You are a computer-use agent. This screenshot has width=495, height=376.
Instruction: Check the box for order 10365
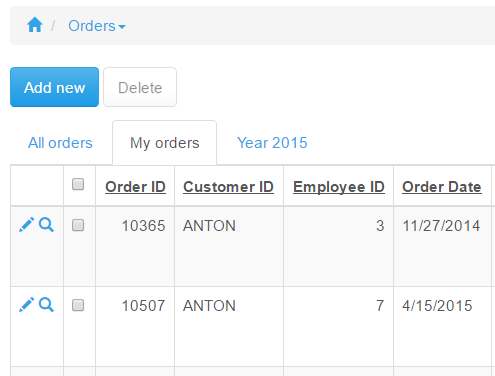pos(78,225)
